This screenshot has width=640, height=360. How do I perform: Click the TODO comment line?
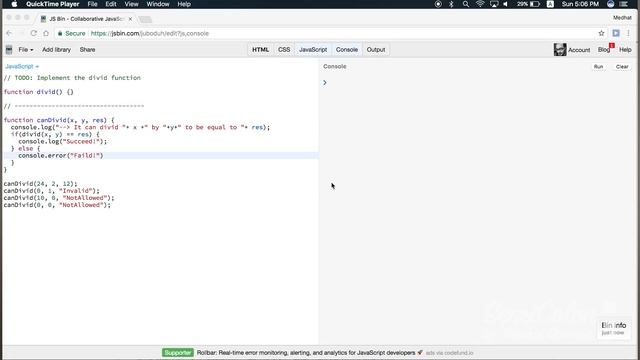(72, 78)
